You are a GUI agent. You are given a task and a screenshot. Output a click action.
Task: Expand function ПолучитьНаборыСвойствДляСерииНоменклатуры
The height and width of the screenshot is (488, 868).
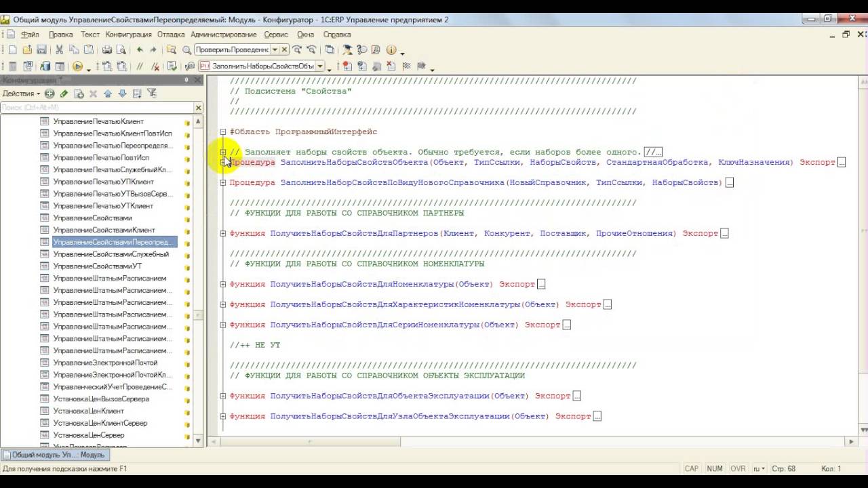(222, 325)
